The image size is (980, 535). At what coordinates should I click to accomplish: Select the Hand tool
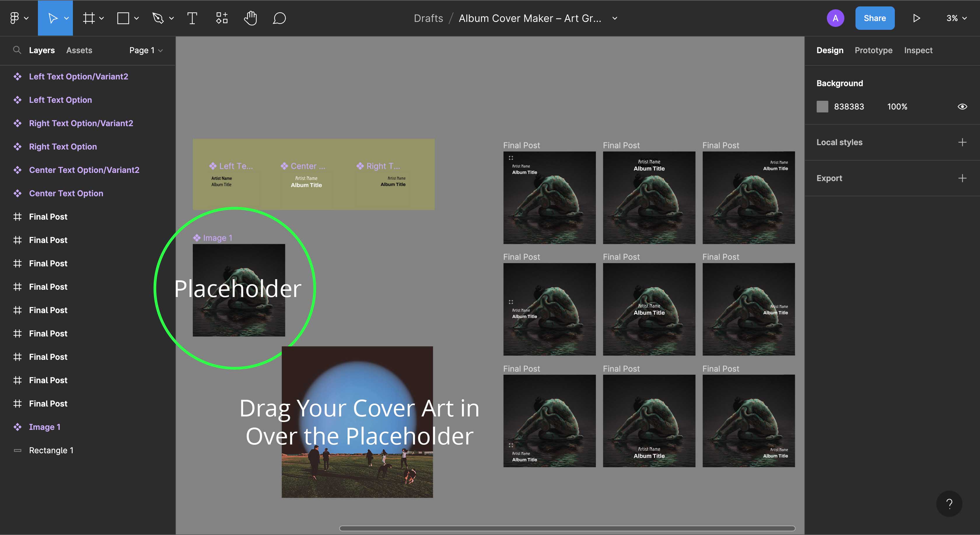tap(250, 18)
